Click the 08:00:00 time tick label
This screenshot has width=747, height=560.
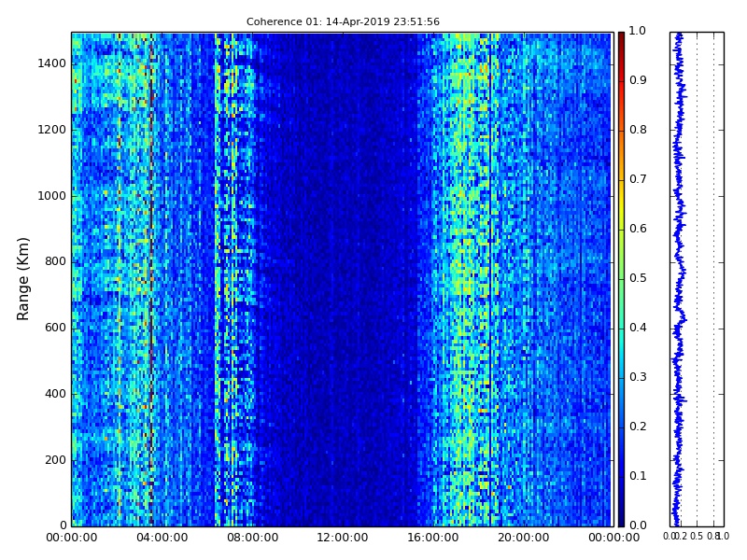[252, 539]
